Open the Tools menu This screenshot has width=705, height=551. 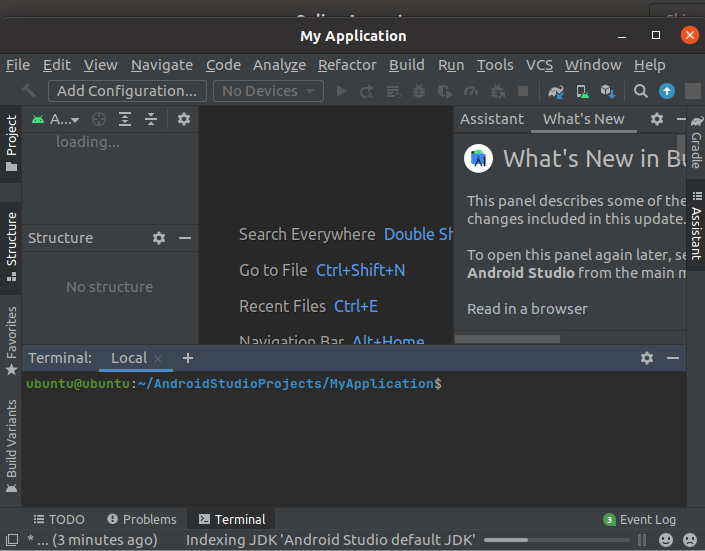(495, 65)
